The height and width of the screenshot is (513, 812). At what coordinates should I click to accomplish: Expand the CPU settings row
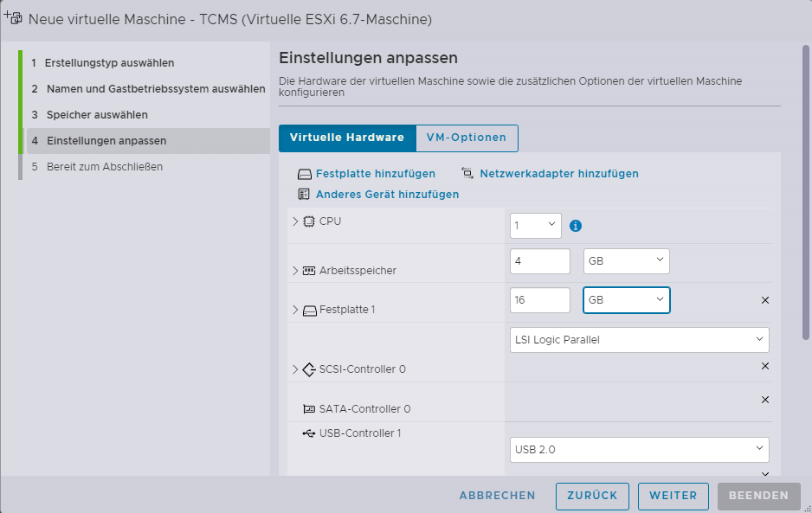pos(295,221)
